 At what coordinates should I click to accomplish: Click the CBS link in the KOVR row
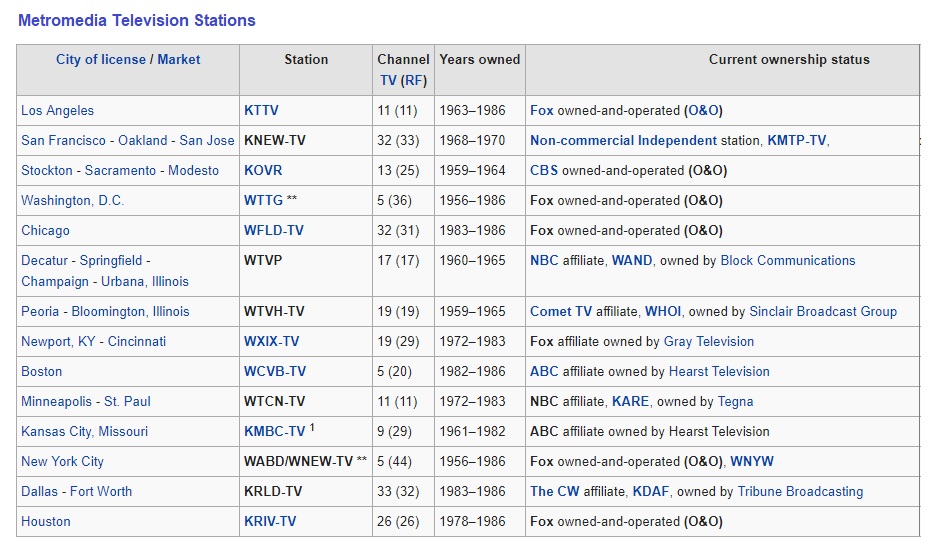click(544, 171)
